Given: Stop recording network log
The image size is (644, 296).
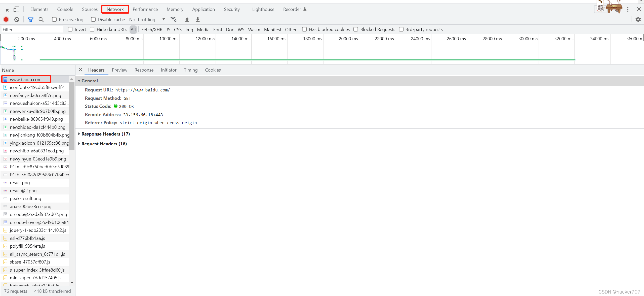Looking at the screenshot, I should coord(6,19).
